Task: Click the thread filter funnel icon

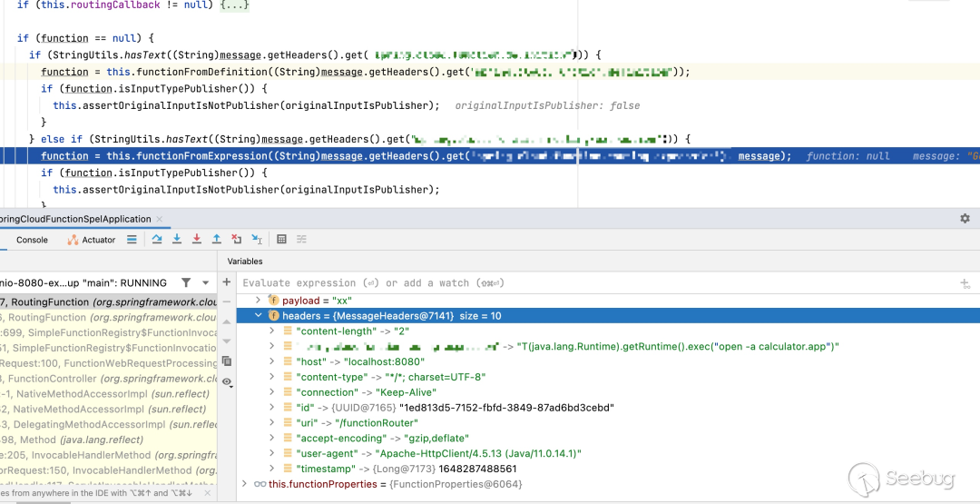Action: tap(186, 283)
